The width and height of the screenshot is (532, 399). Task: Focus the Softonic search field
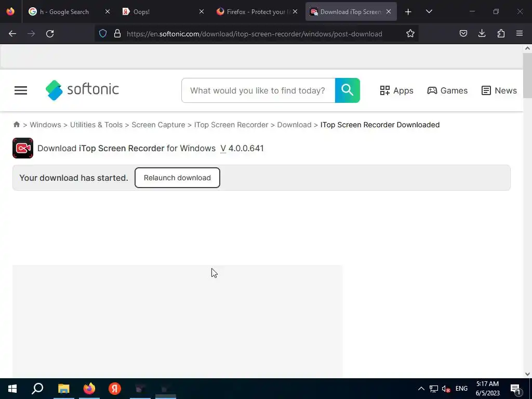coord(258,90)
